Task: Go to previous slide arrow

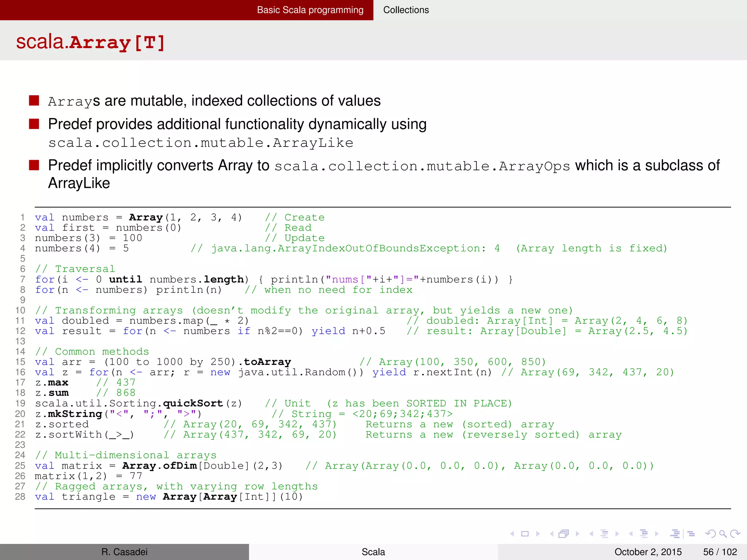Action: tap(512, 534)
